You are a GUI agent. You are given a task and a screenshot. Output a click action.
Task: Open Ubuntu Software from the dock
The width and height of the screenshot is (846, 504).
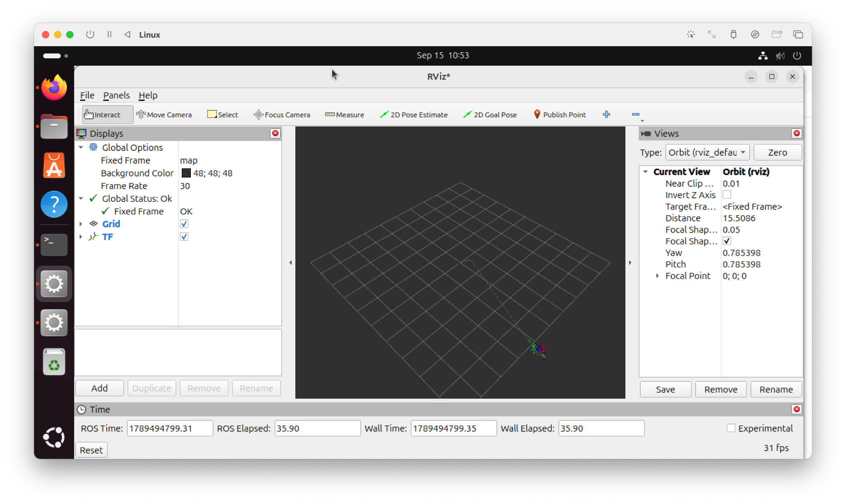click(54, 165)
